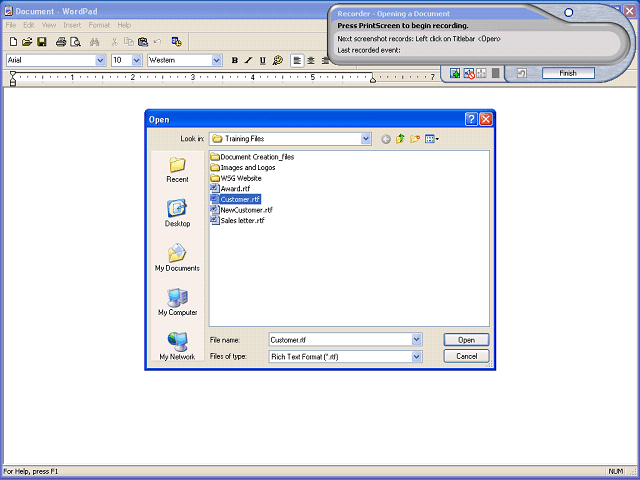Open the File menu in WordPad
This screenshot has height=480, width=640.
11,25
